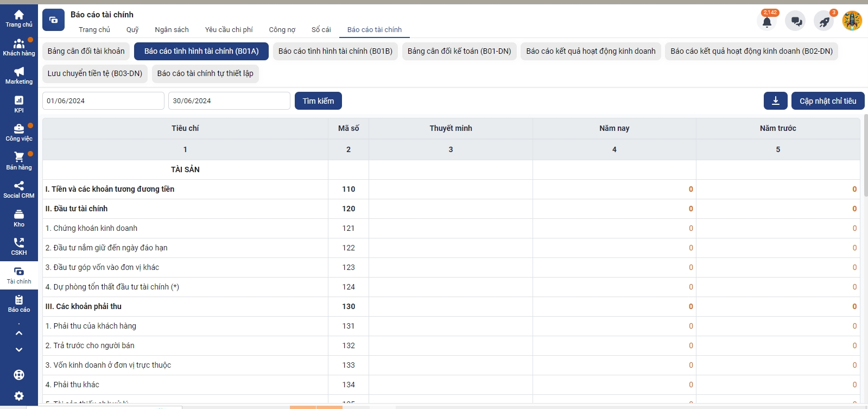
Task: Open the CSKH phone support module
Action: tap(19, 246)
